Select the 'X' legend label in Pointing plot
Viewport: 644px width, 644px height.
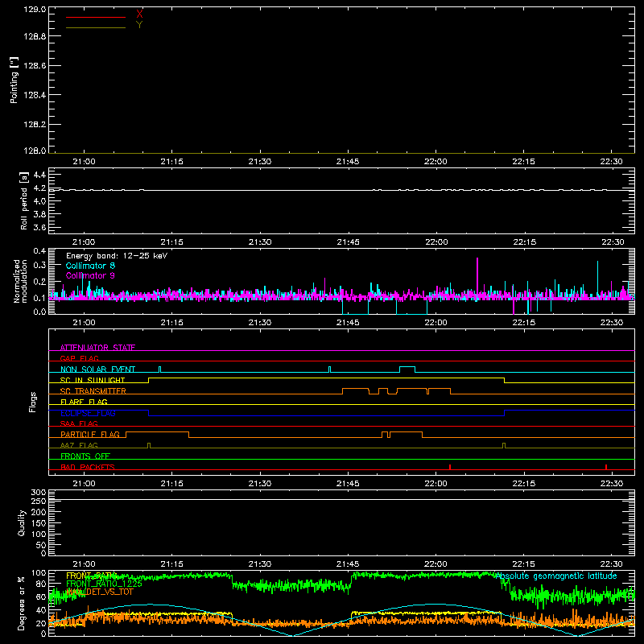tap(139, 14)
